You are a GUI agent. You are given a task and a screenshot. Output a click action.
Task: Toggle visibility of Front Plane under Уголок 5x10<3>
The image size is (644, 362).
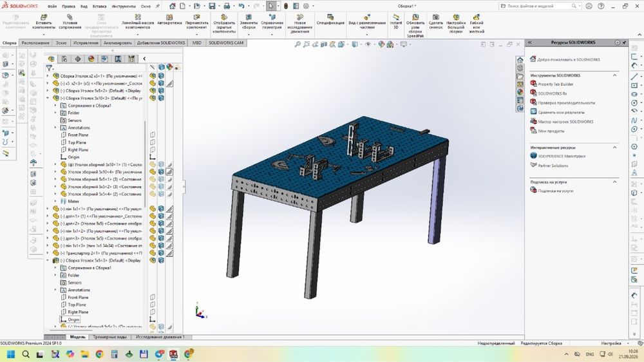[153, 135]
